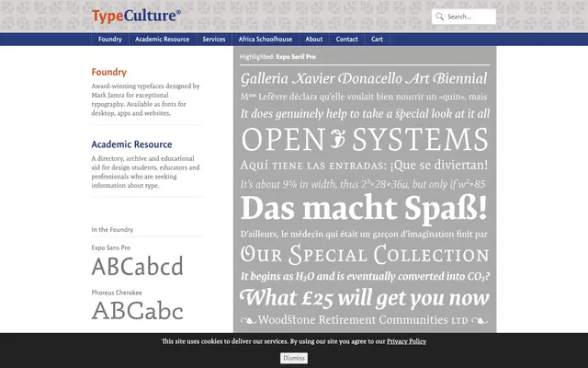Image resolution: width=588 pixels, height=368 pixels.
Task: Click Woodstone Retirement Communities line
Action: [364, 320]
